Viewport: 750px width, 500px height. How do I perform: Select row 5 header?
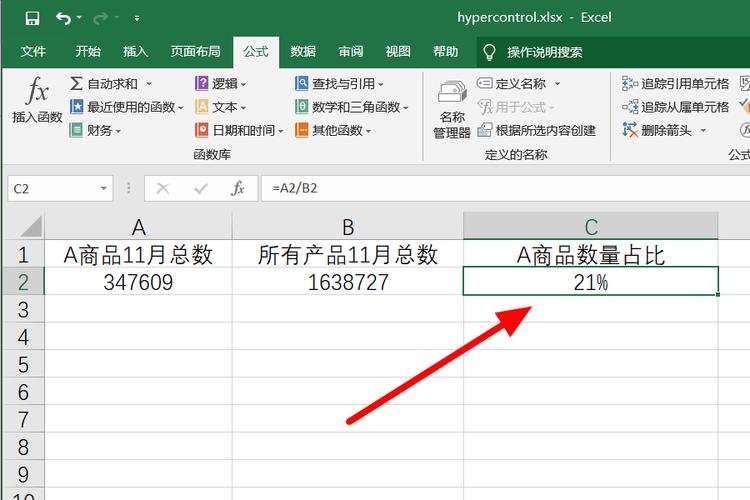coord(23,364)
